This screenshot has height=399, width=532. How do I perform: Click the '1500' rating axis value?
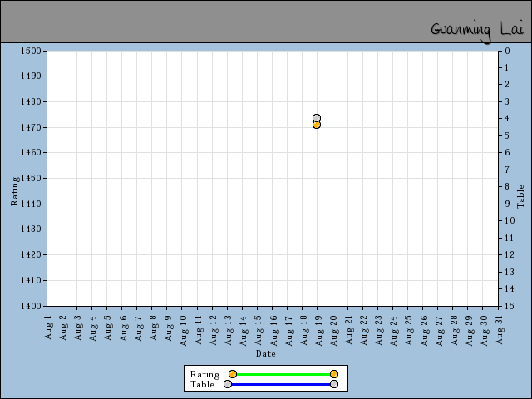(31, 51)
